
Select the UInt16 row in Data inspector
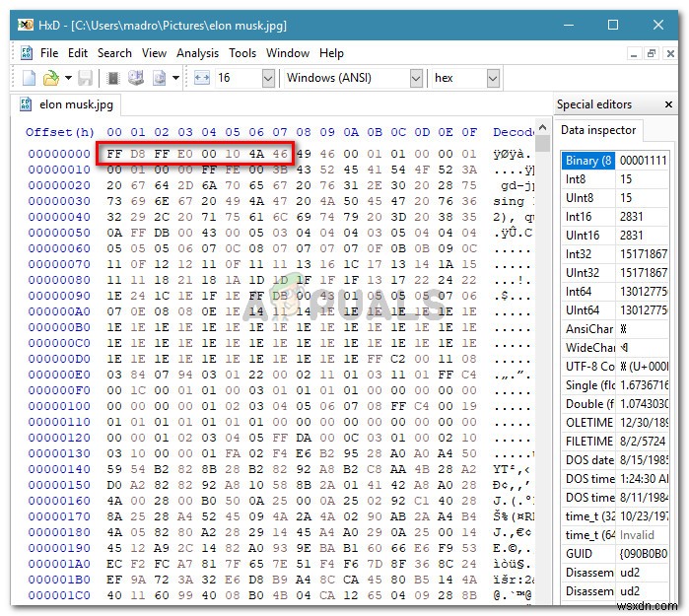615,236
